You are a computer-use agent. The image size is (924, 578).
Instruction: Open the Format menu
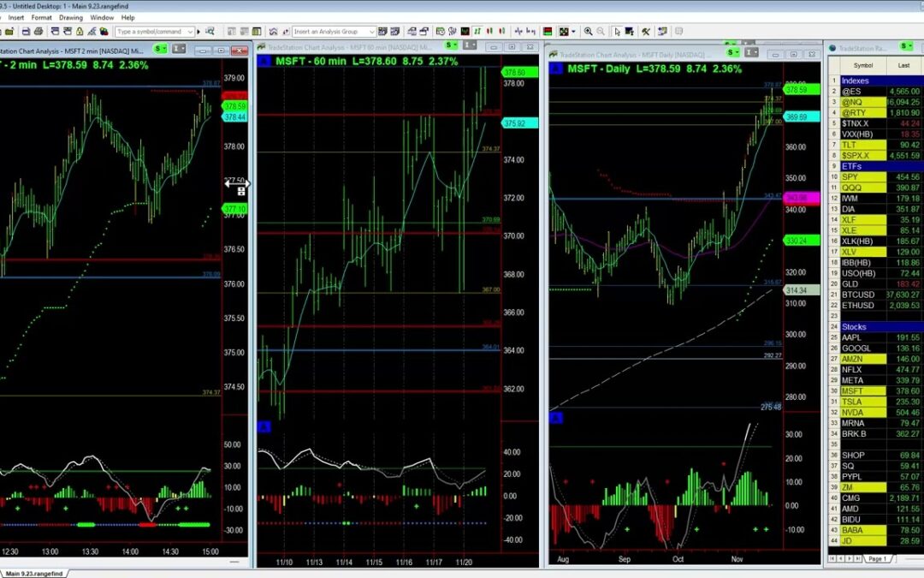[x=41, y=18]
